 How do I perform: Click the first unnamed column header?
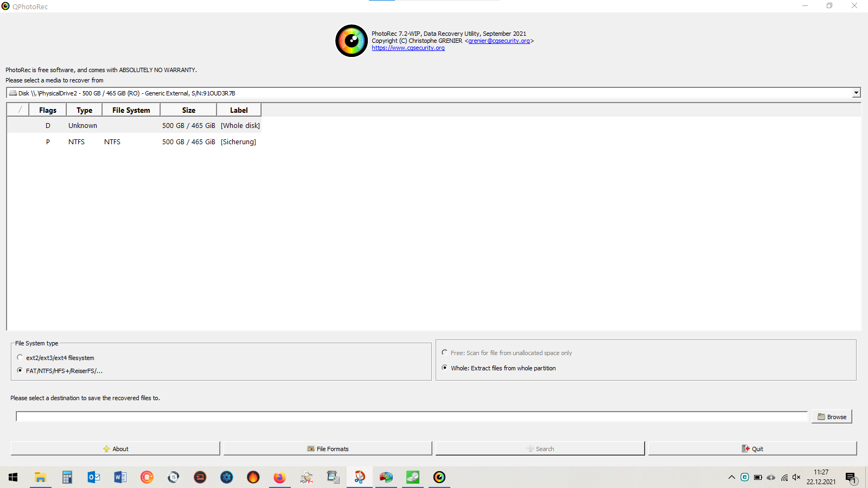pyautogui.click(x=18, y=110)
